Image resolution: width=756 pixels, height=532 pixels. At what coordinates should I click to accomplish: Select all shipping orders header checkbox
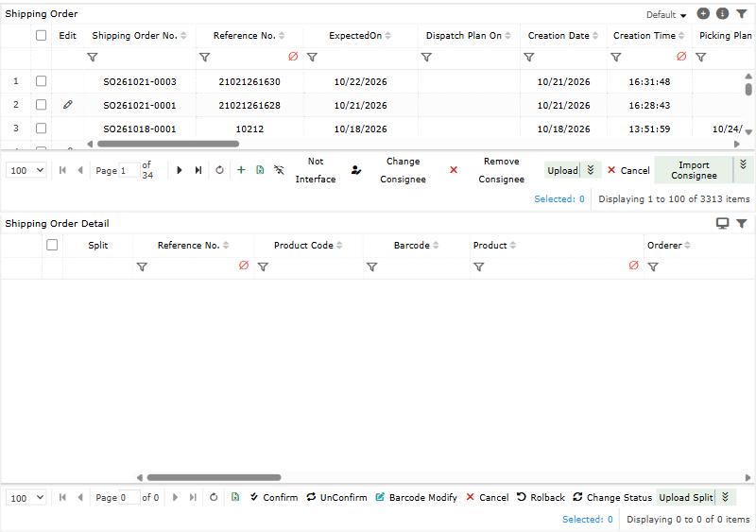tap(41, 35)
